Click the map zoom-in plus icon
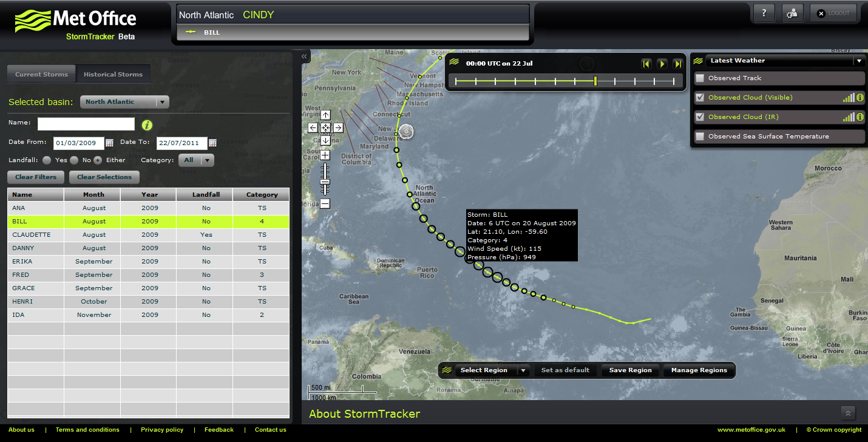The width and height of the screenshot is (868, 442). click(325, 155)
